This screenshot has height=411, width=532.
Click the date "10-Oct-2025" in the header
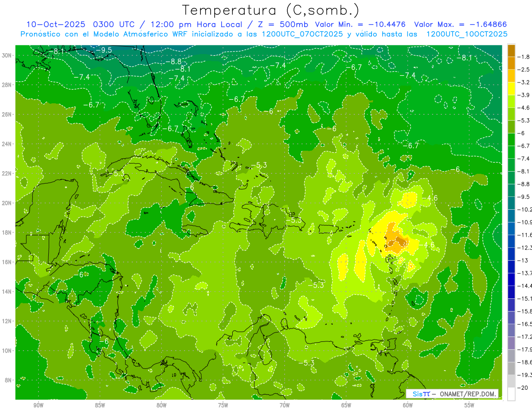56,25
